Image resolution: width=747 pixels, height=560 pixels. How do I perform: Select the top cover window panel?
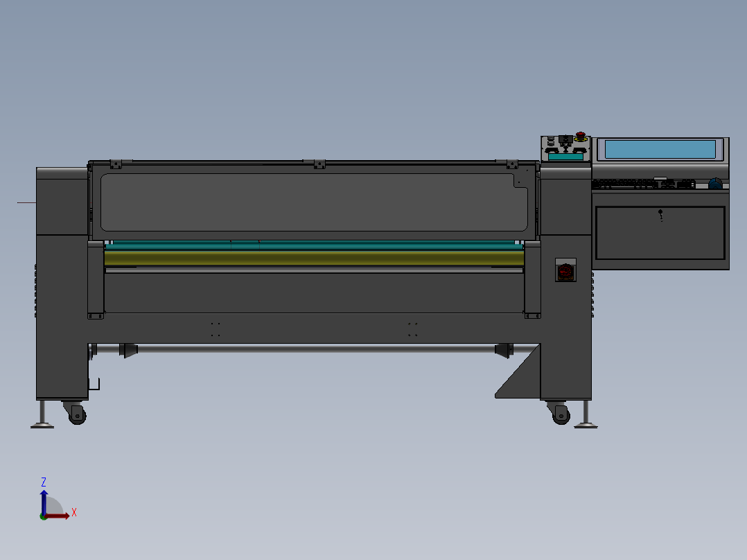pos(314,202)
